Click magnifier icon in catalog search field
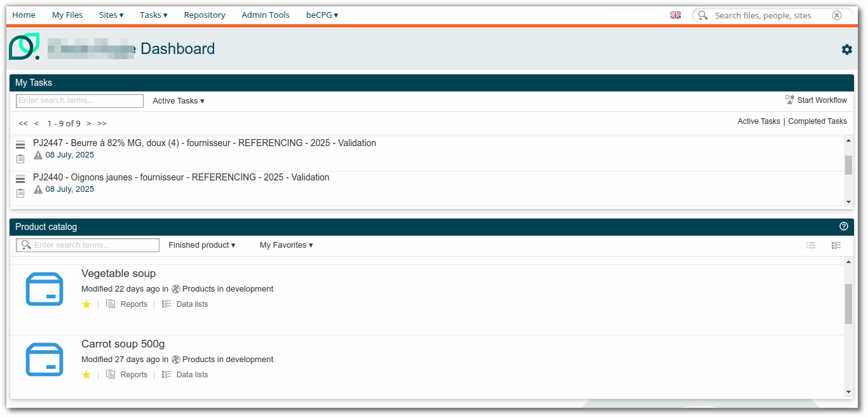 [x=26, y=245]
